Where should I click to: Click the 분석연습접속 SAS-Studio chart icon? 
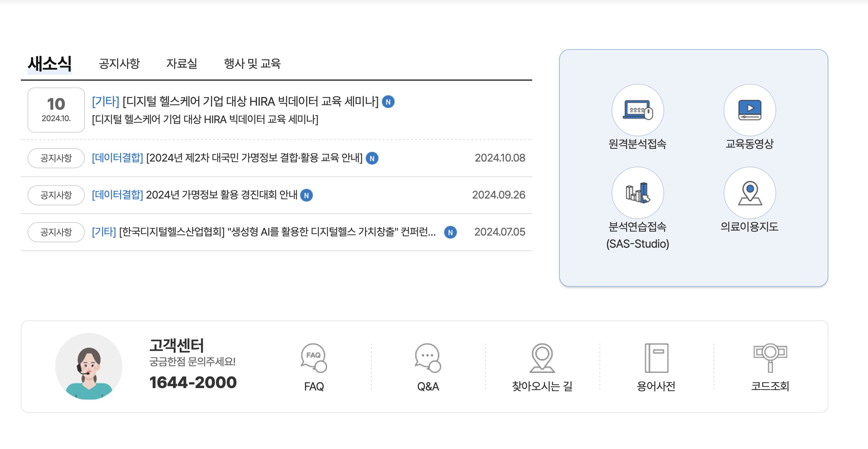click(x=637, y=193)
